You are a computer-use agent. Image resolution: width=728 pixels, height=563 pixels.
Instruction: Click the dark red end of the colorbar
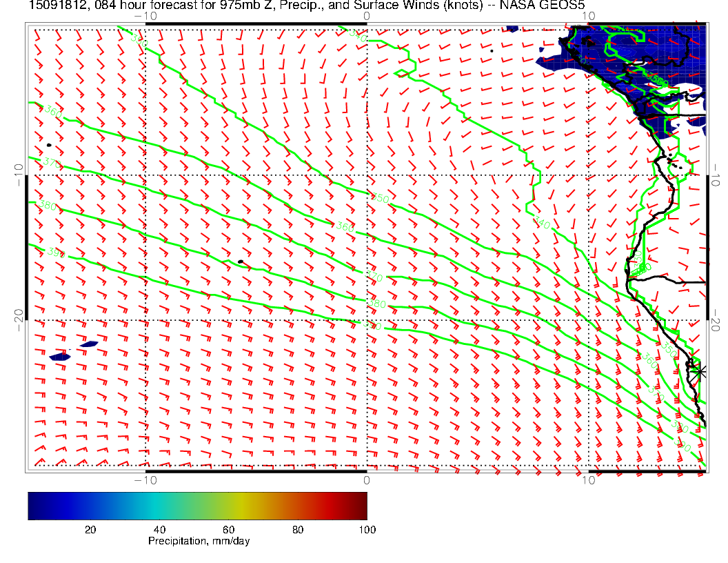point(362,505)
